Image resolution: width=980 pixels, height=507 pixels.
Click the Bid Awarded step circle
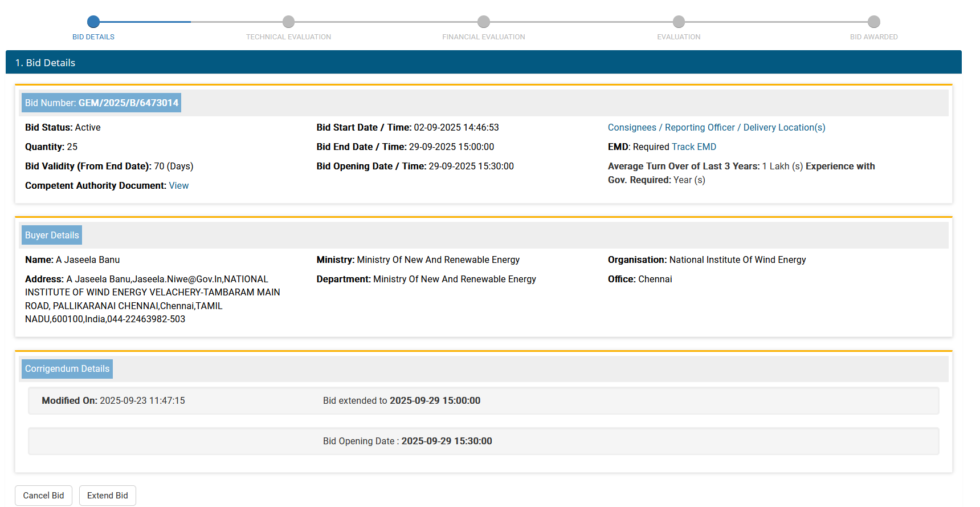873,22
